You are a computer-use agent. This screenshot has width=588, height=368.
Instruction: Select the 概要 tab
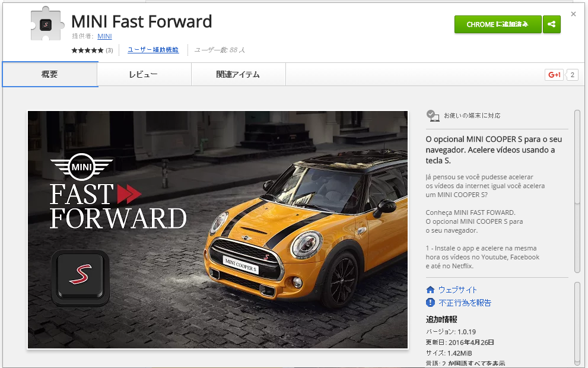50,74
